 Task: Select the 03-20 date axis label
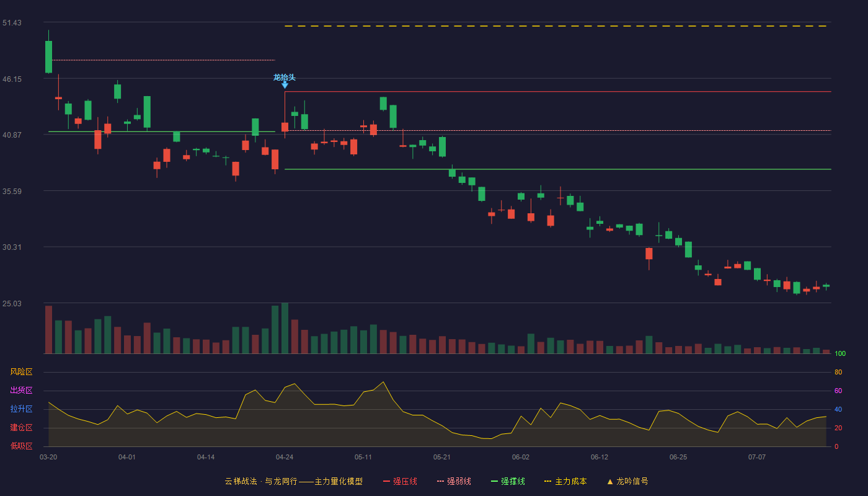[48, 457]
